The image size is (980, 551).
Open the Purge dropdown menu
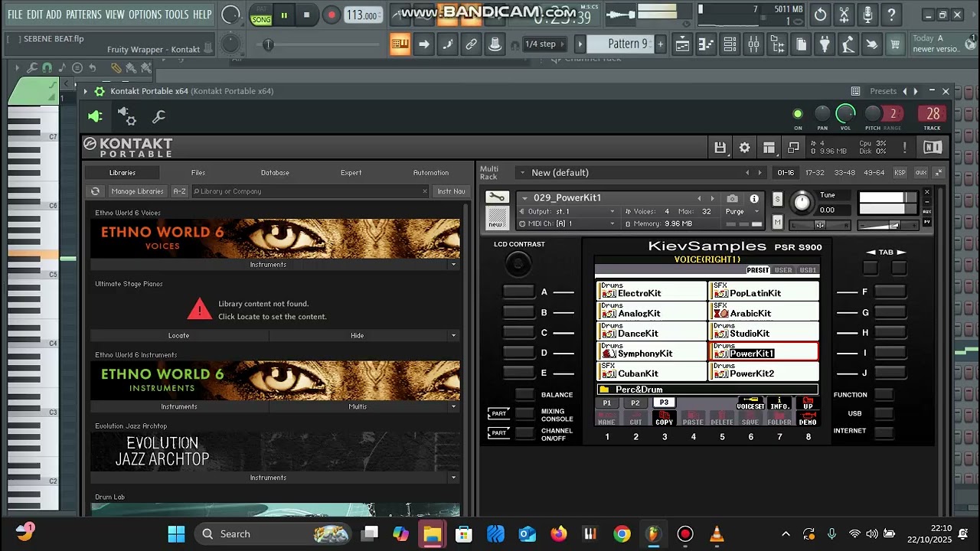pyautogui.click(x=742, y=211)
